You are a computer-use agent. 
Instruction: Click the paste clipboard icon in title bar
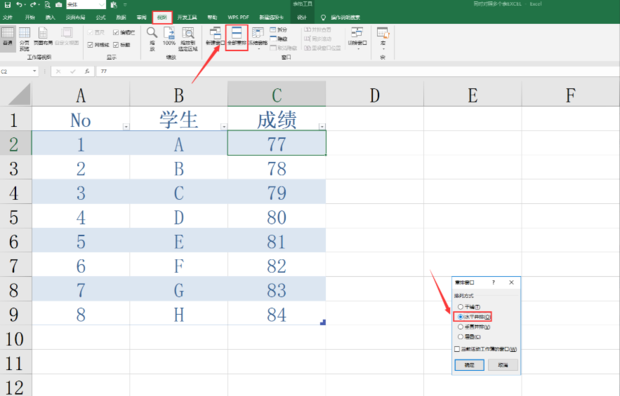114,5
